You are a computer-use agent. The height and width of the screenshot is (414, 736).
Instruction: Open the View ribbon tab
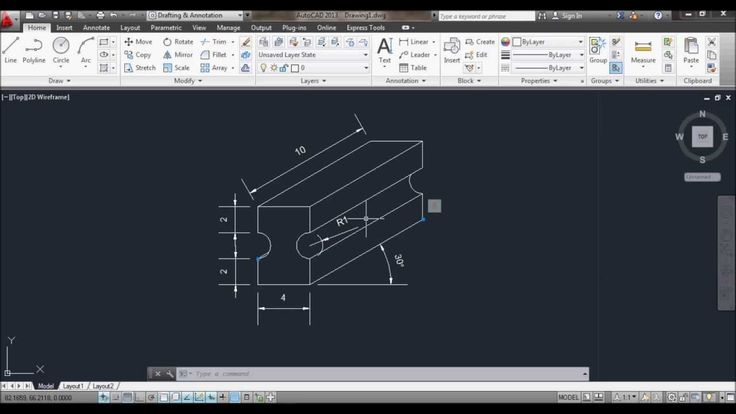click(x=199, y=28)
